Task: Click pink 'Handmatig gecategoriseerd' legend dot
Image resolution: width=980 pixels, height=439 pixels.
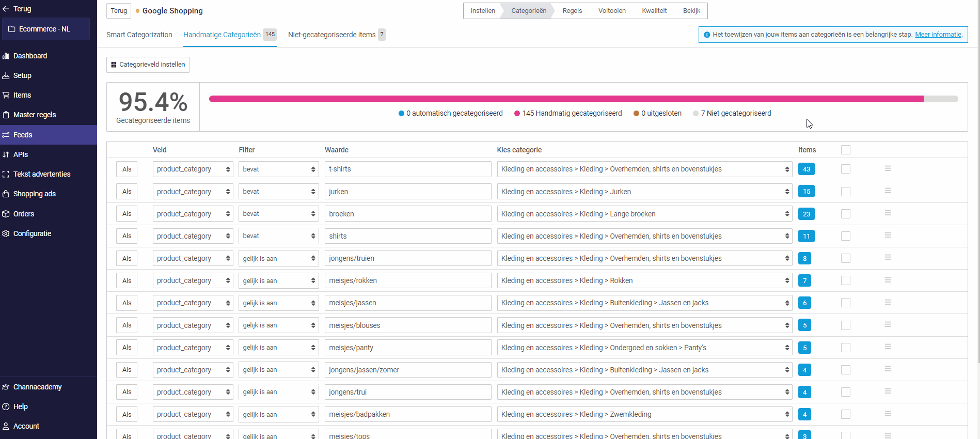Action: pos(517,114)
